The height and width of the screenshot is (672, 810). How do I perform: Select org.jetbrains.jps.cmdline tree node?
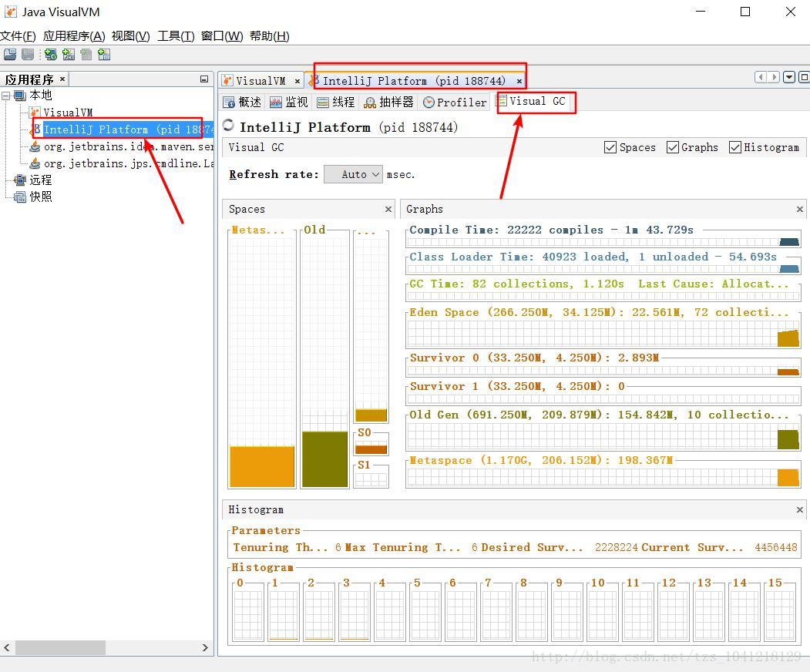click(128, 163)
